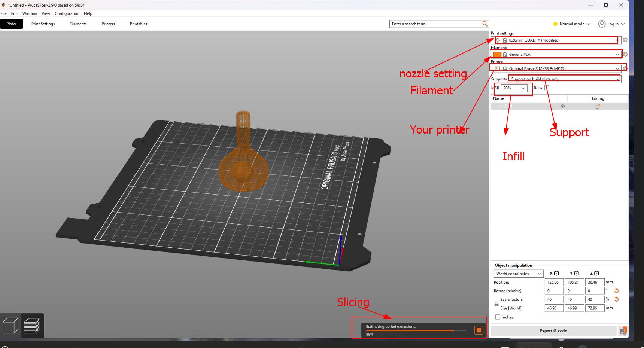Reset the scale factors

616,299
